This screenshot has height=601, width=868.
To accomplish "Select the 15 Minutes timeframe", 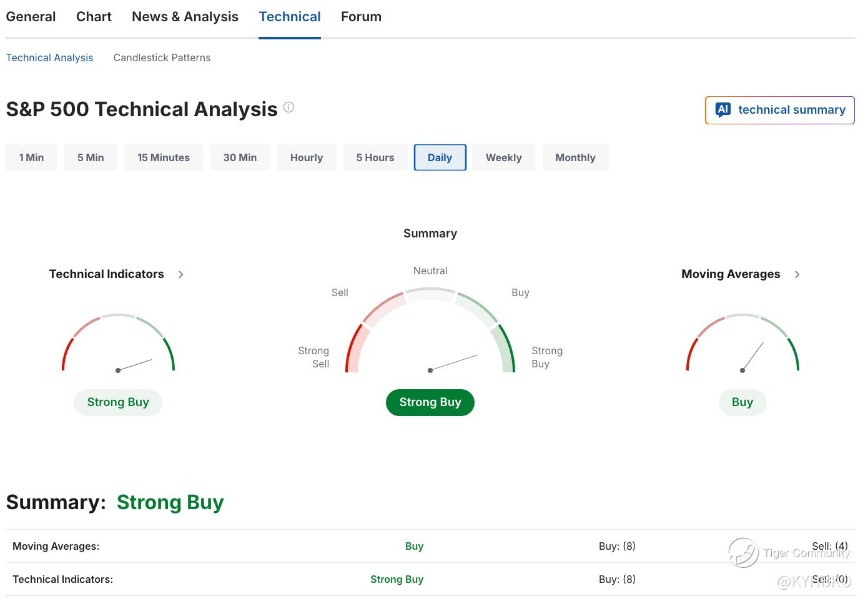I will point(164,157).
